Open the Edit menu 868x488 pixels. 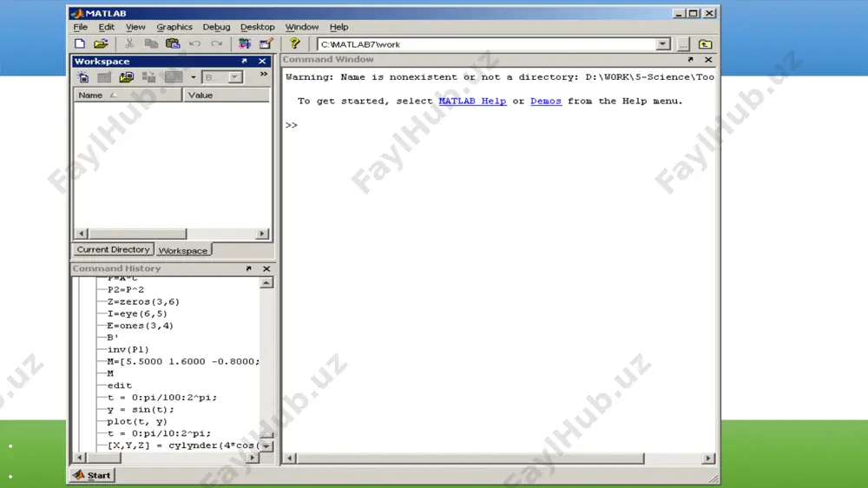coord(106,27)
